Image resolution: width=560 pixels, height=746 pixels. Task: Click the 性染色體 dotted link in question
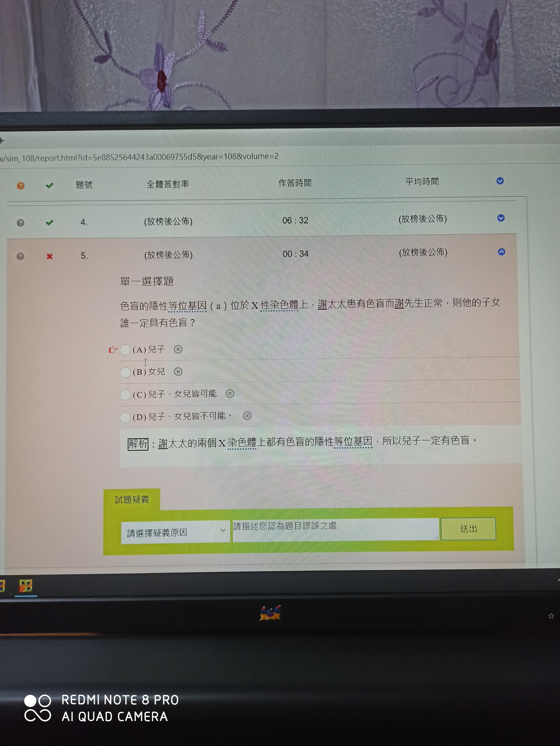click(x=279, y=305)
